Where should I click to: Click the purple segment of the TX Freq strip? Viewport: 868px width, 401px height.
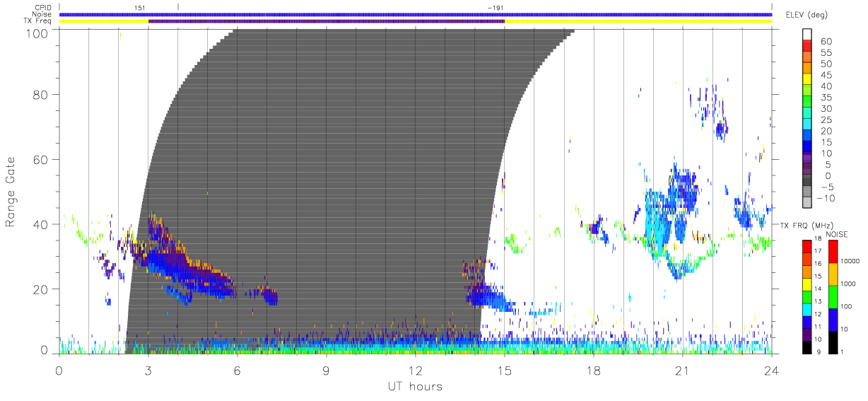327,21
